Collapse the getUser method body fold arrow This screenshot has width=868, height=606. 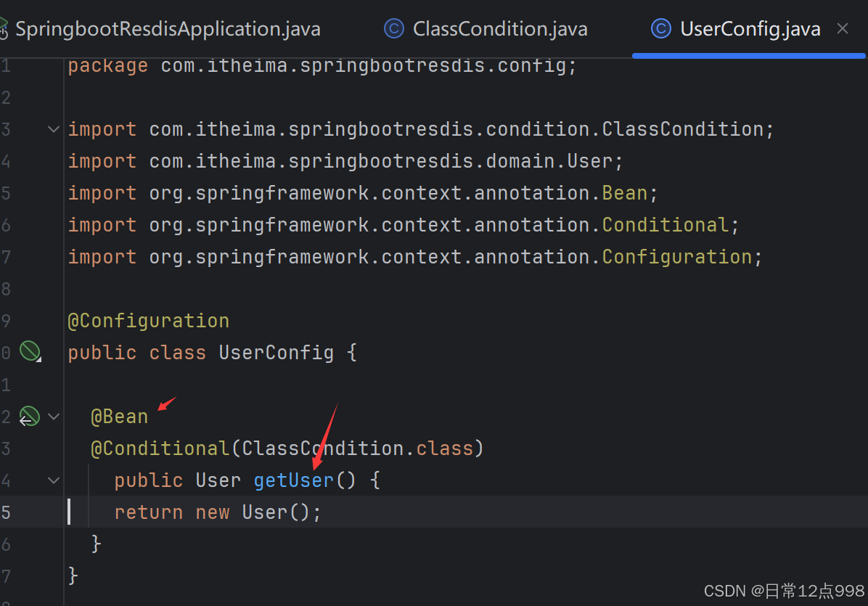click(52, 480)
